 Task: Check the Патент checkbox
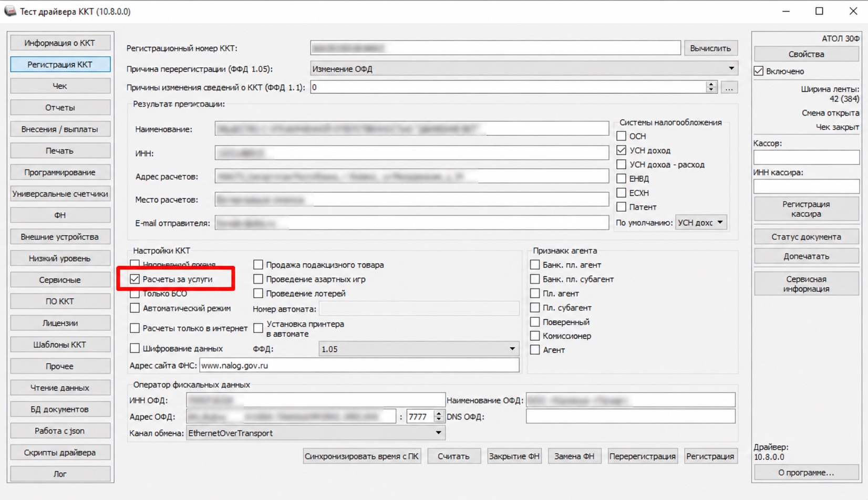[622, 207]
